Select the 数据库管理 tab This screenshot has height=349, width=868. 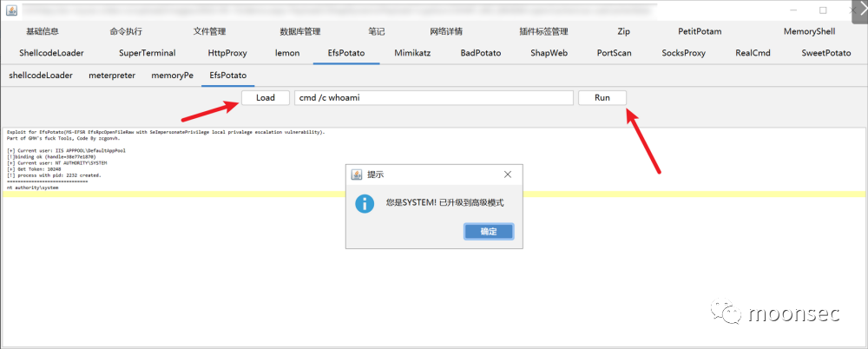point(300,31)
